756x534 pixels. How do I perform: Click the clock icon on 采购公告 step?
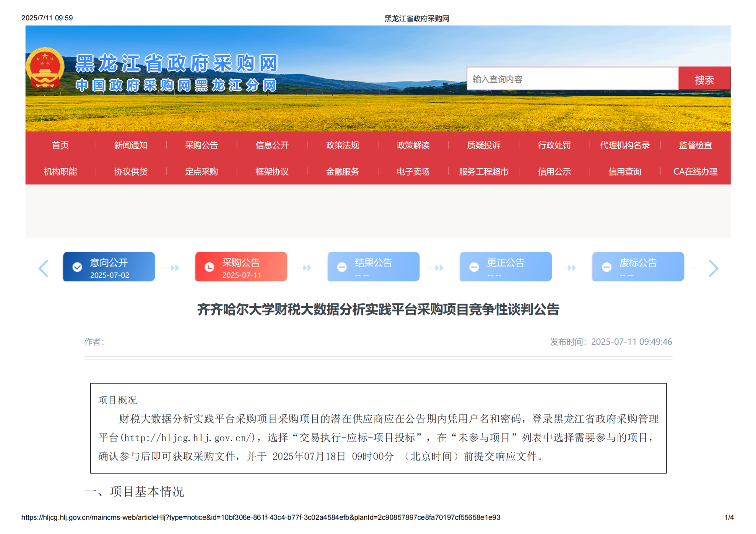[209, 267]
